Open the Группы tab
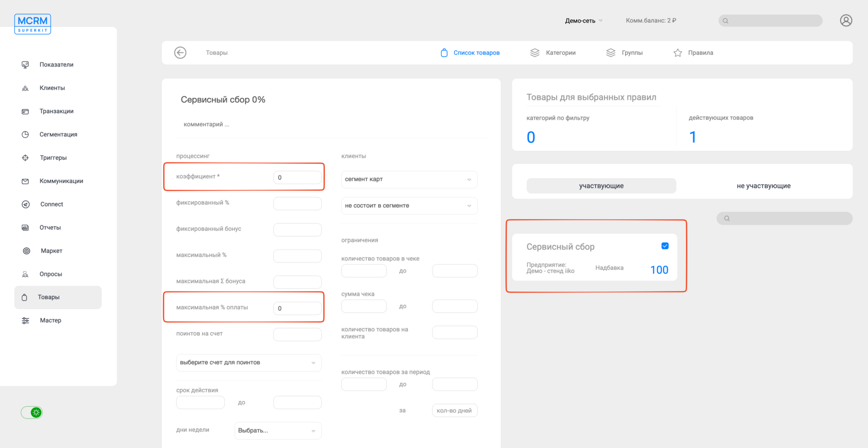 pyautogui.click(x=625, y=53)
